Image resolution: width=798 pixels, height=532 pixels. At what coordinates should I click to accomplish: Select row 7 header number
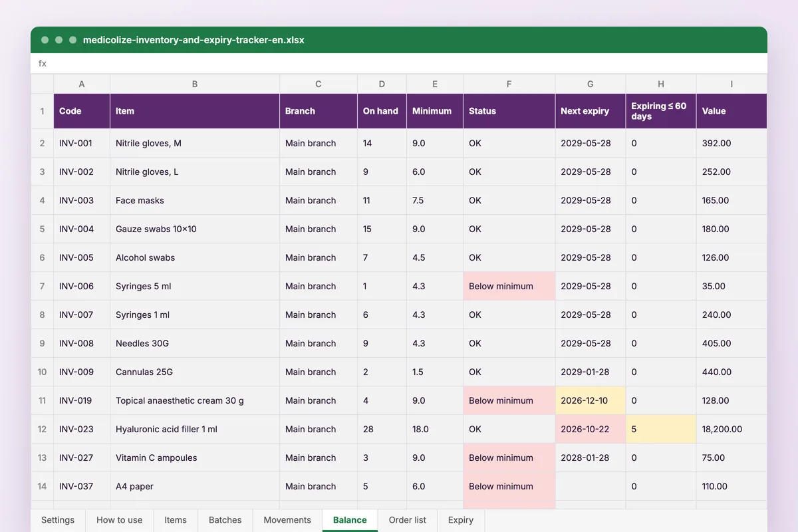(42, 286)
